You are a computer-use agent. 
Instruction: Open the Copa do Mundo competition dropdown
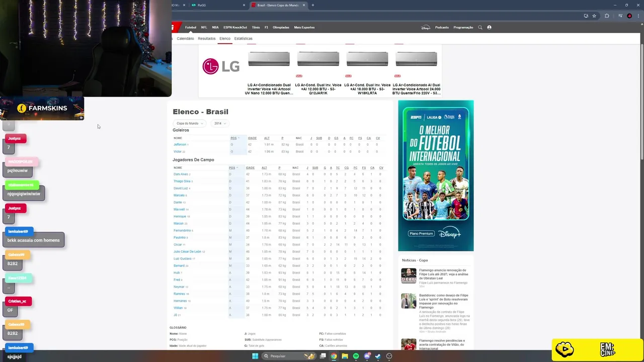coord(189,123)
